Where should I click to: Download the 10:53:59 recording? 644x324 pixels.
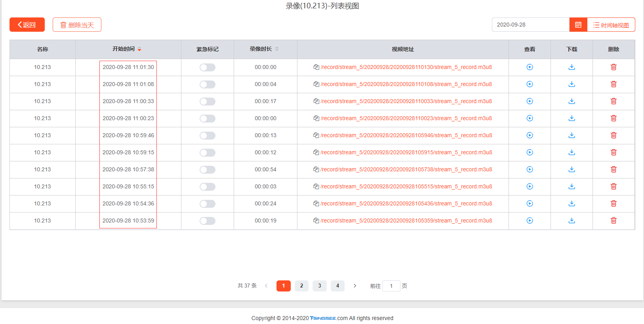click(x=572, y=220)
